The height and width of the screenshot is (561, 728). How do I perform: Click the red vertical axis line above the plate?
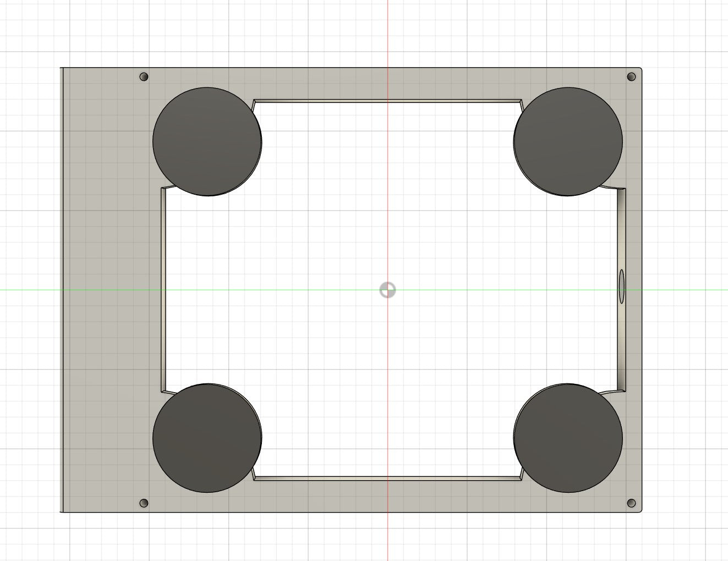(x=387, y=33)
